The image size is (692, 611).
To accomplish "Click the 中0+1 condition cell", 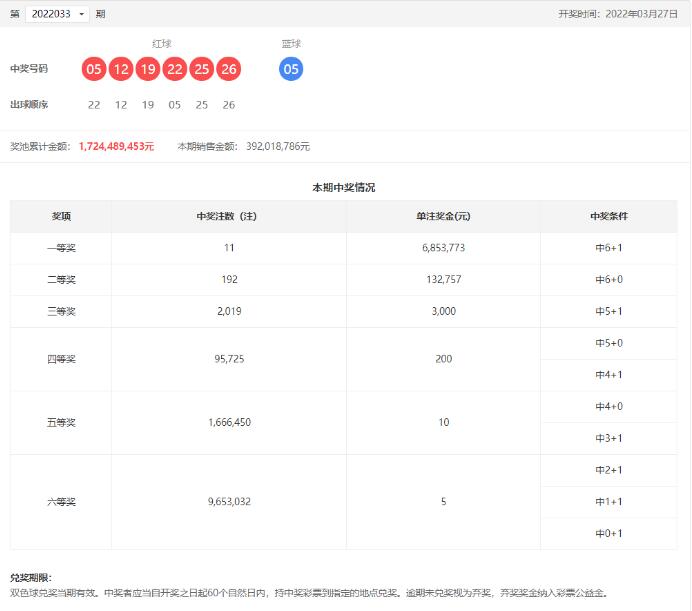I will click(609, 534).
